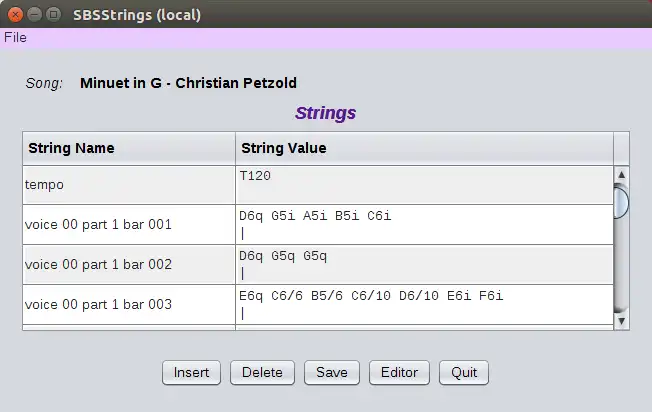The width and height of the screenshot is (652, 412).
Task: Select voice 00 part 1 bar 001 row
Action: [129, 225]
